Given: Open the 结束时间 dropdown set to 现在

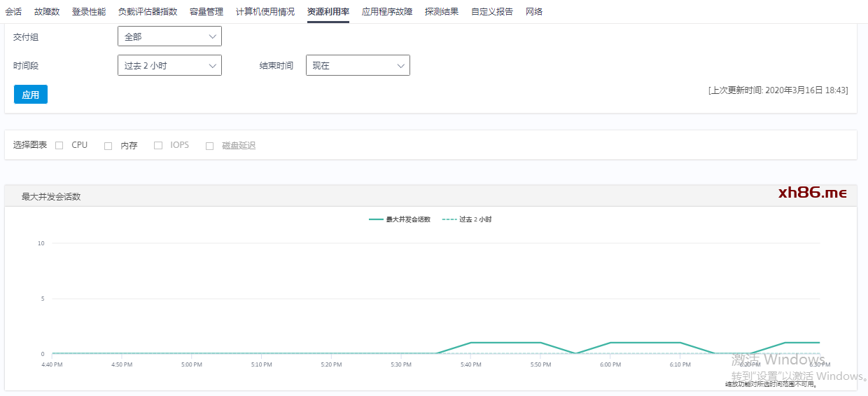Looking at the screenshot, I should [358, 66].
